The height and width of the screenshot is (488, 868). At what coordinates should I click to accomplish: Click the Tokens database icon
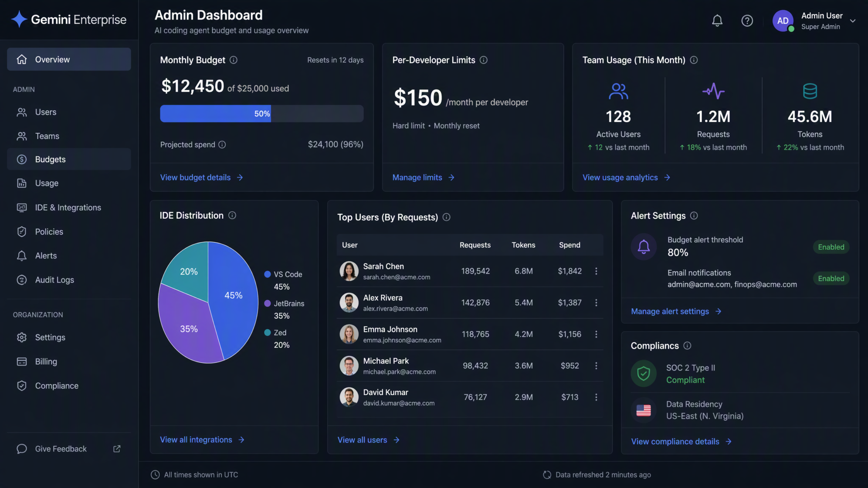810,91
